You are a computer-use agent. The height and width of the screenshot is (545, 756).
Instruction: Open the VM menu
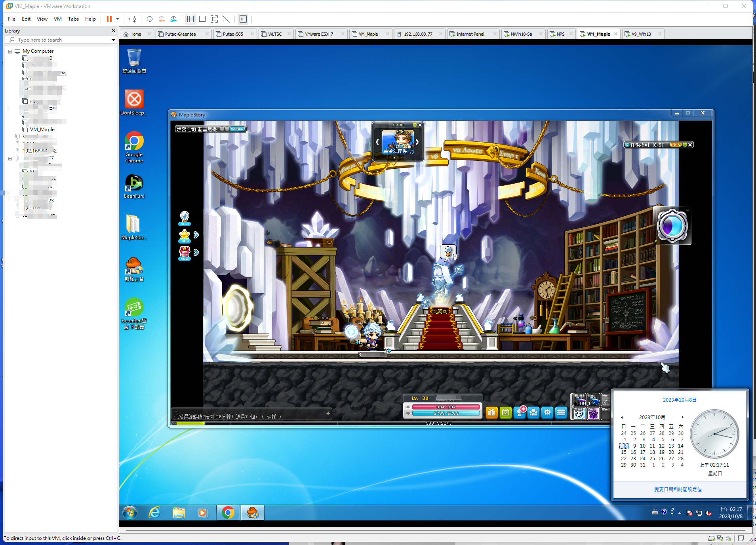click(57, 19)
